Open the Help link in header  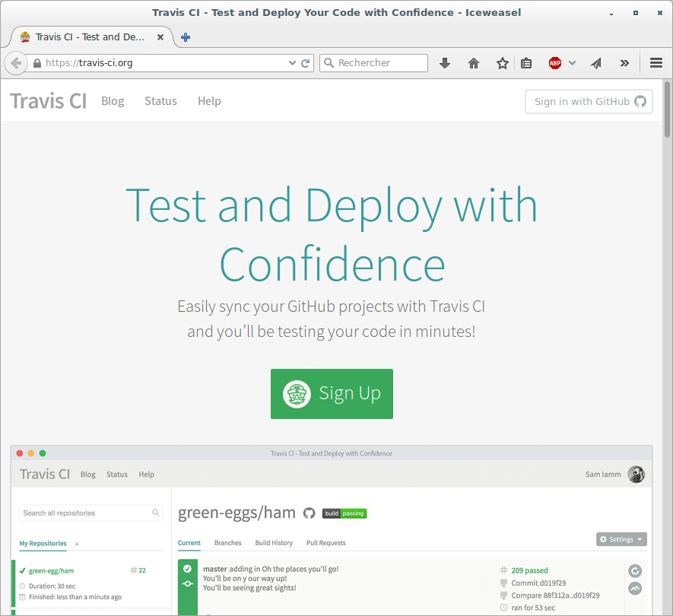click(x=209, y=101)
